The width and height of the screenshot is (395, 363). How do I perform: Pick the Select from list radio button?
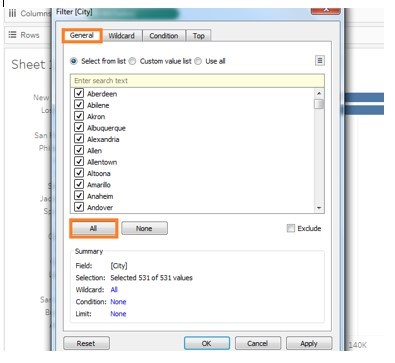[x=74, y=61]
